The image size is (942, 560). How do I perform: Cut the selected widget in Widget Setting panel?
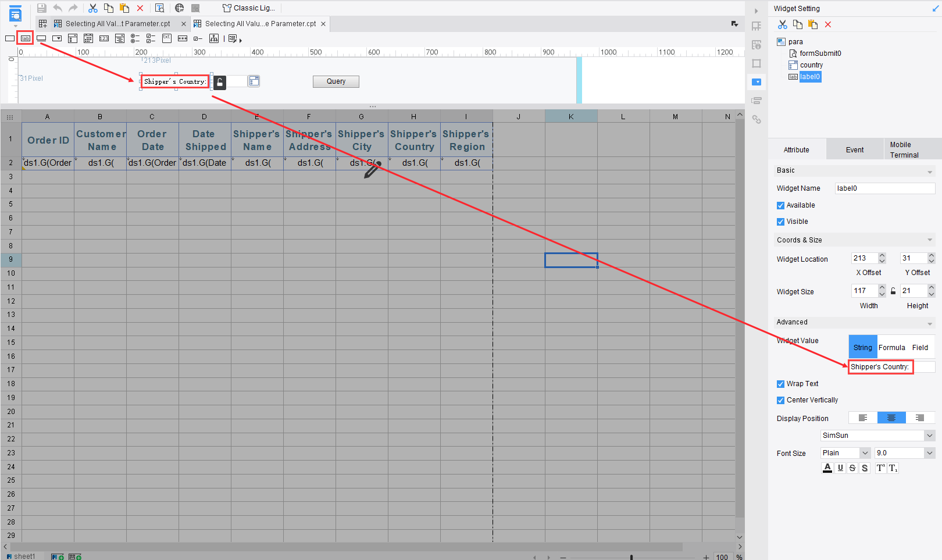(x=782, y=24)
